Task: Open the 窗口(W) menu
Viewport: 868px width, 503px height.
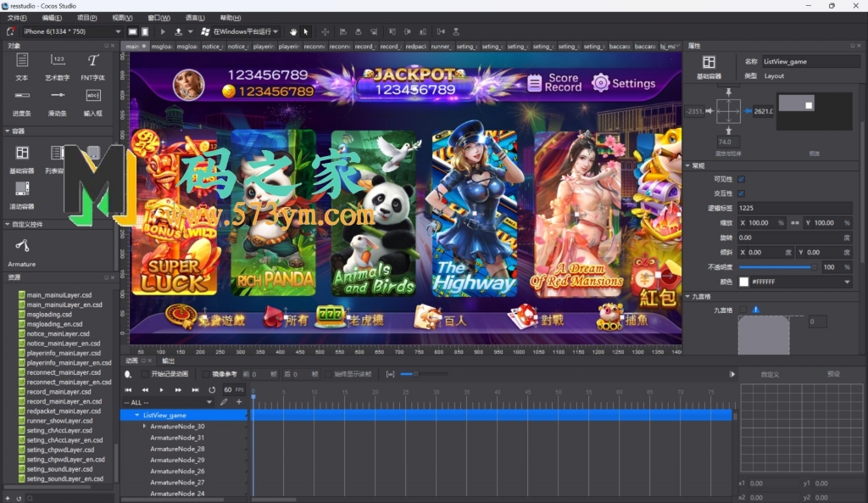Action: tap(159, 18)
